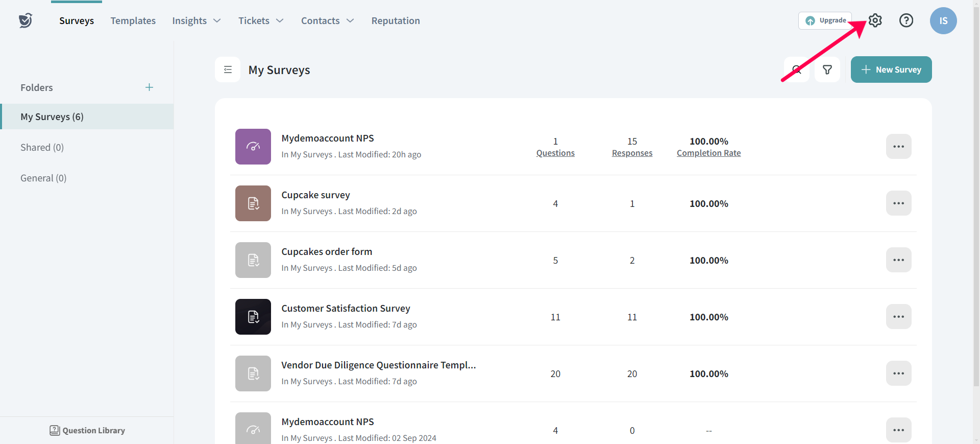Open the survey search icon
Screen dimensions: 980x444
(797, 69)
